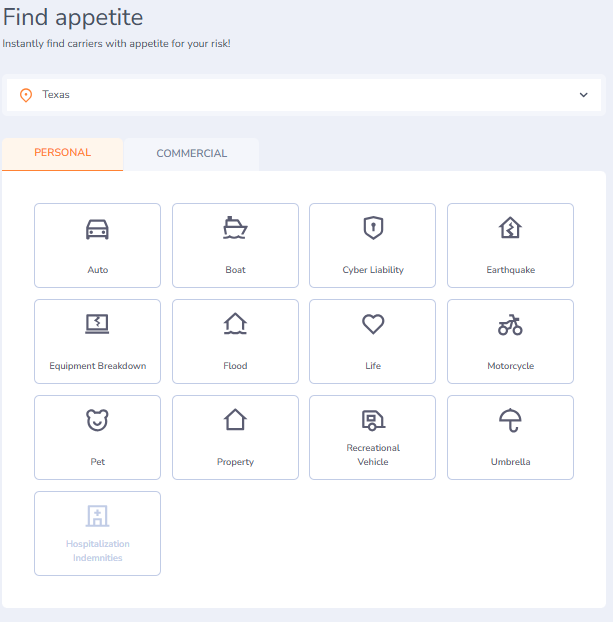The width and height of the screenshot is (613, 622).
Task: Select the Motorcycle icon
Action: pyautogui.click(x=510, y=324)
